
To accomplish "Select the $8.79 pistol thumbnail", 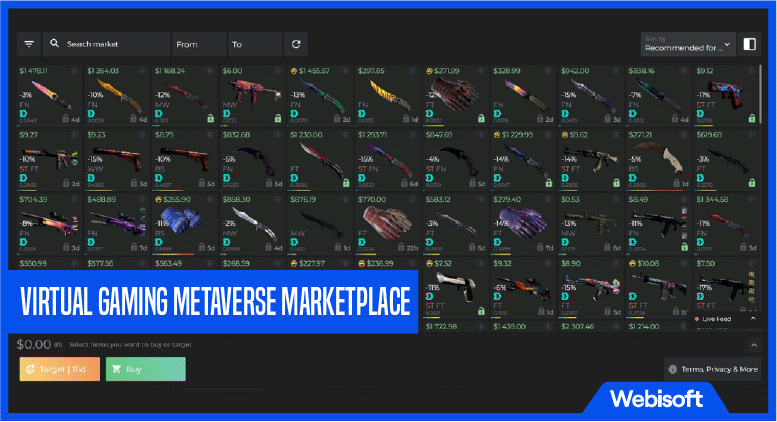I will (x=185, y=157).
